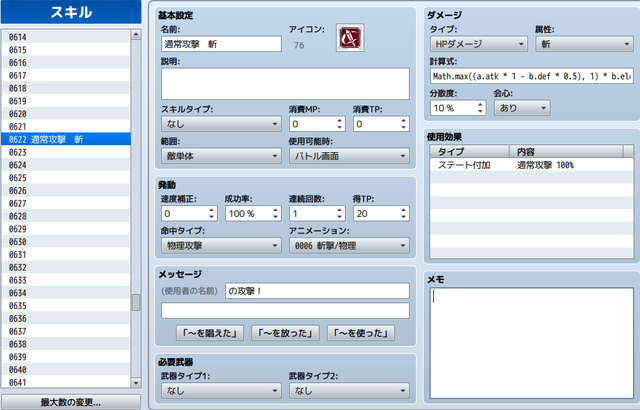Open the 範囲 scope dropdown
The image size is (640, 410).
point(221,156)
